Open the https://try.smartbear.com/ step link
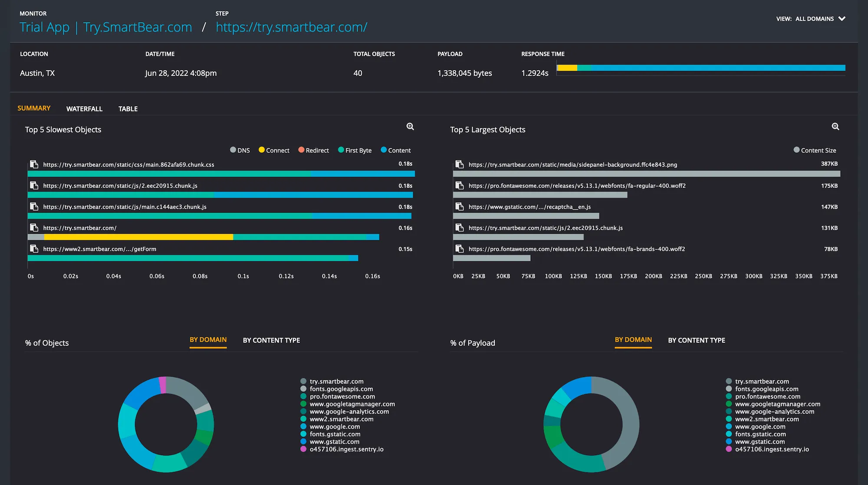 [291, 27]
